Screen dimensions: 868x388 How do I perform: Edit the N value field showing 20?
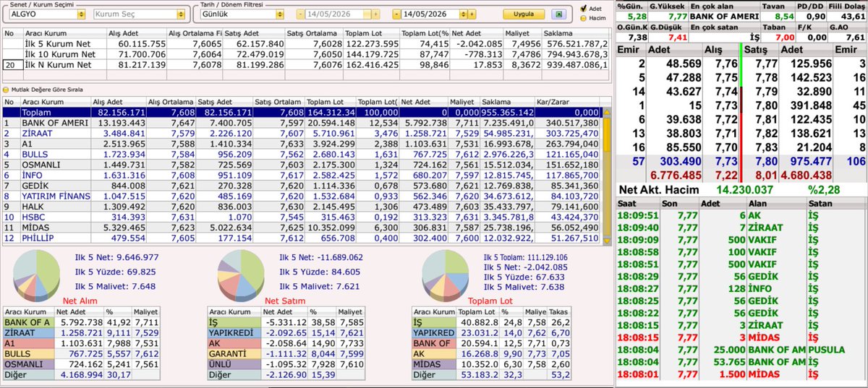pyautogui.click(x=12, y=65)
